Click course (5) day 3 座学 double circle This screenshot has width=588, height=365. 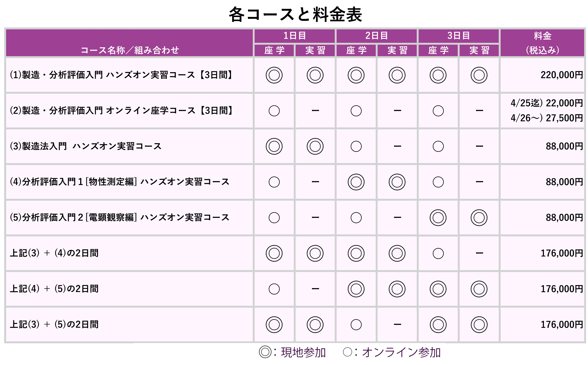click(438, 218)
